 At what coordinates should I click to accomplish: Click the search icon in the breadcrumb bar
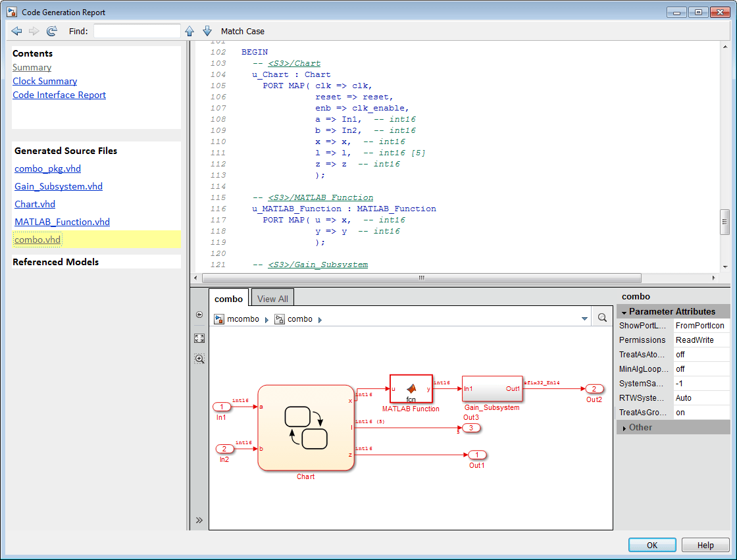(x=602, y=318)
